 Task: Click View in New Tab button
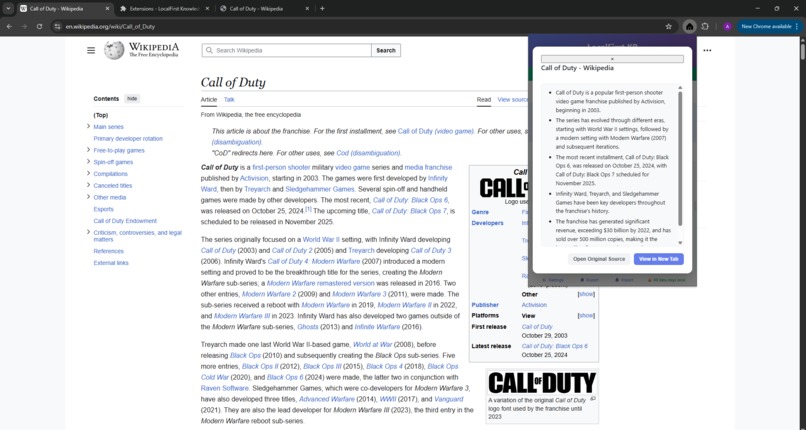pos(658,259)
